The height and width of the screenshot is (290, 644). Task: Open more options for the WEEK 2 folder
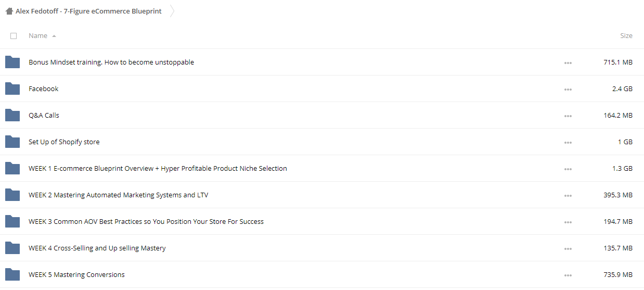568,196
